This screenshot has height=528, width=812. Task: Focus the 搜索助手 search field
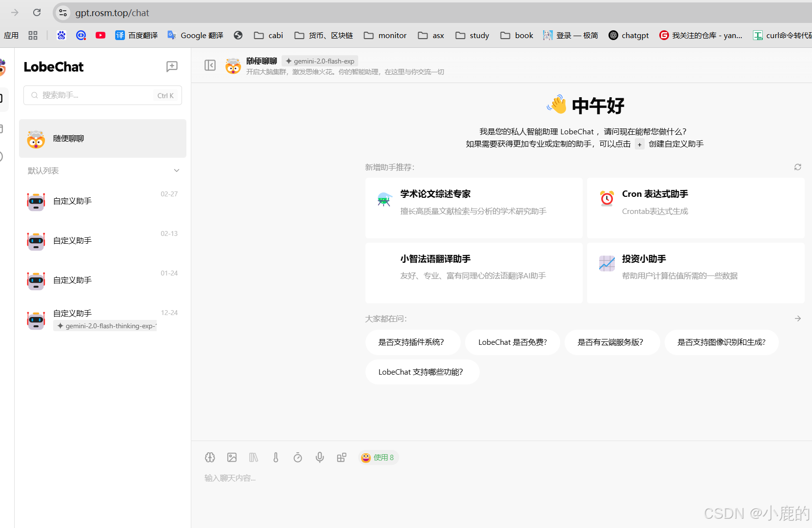tap(102, 95)
